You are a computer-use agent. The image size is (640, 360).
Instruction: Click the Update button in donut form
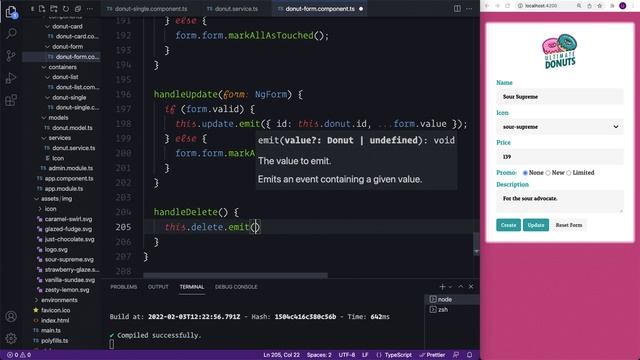coord(536,225)
